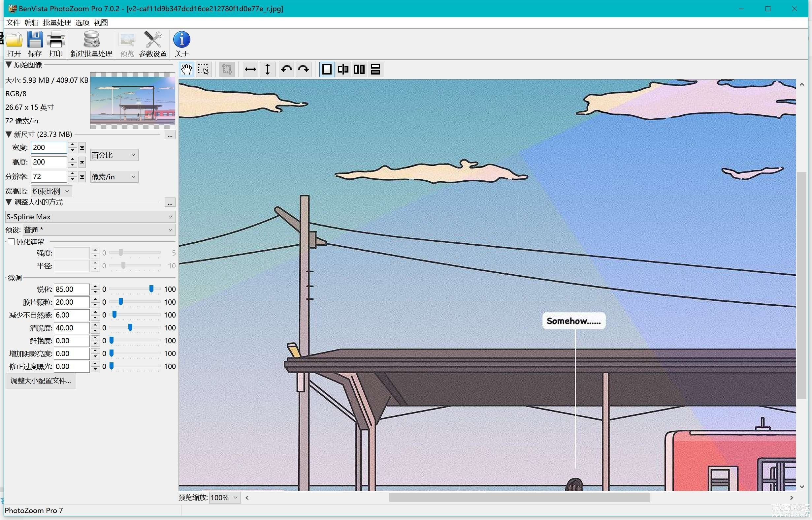
Task: Open the 百分比 unit dropdown
Action: 114,155
